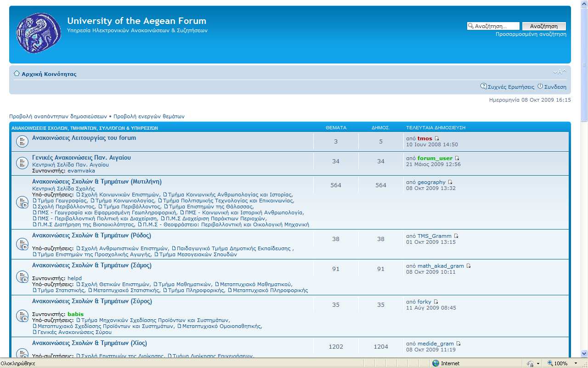Click the home icon beside Αρχική Κοινότητας

(17, 74)
